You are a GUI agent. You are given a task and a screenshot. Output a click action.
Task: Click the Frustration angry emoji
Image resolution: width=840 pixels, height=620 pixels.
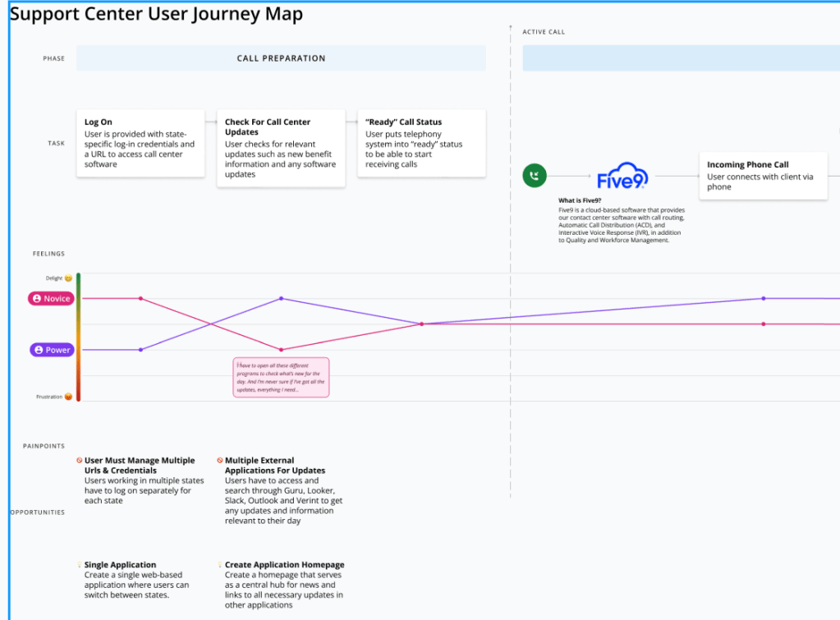68,397
